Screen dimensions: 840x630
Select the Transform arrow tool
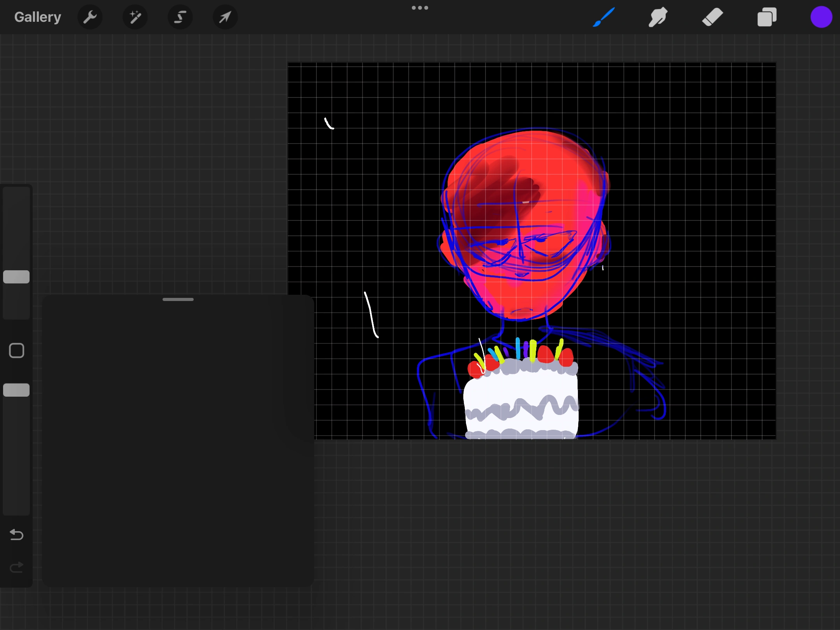coord(225,17)
